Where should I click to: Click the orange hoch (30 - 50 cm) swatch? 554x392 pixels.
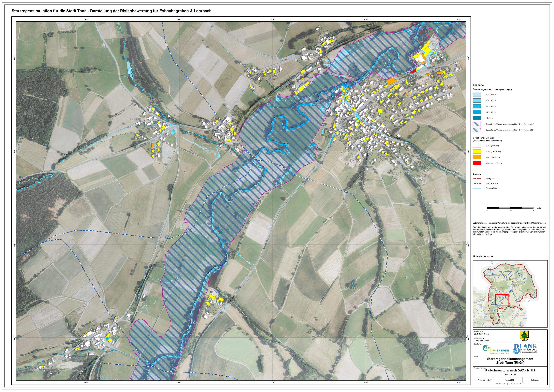point(477,157)
